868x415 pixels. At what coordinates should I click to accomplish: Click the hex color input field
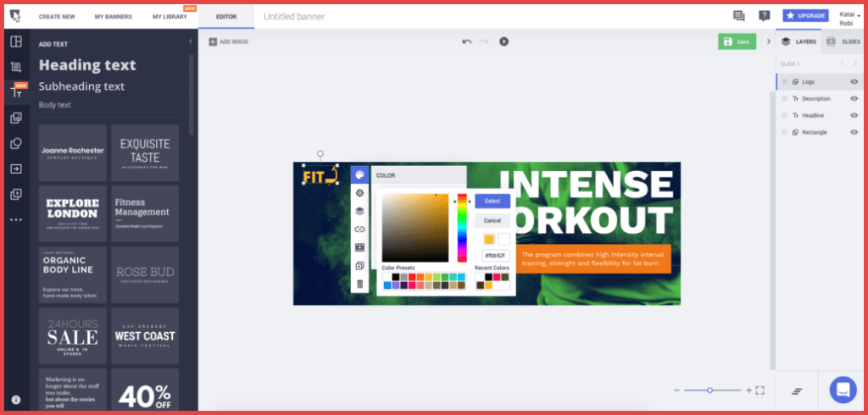pos(496,255)
